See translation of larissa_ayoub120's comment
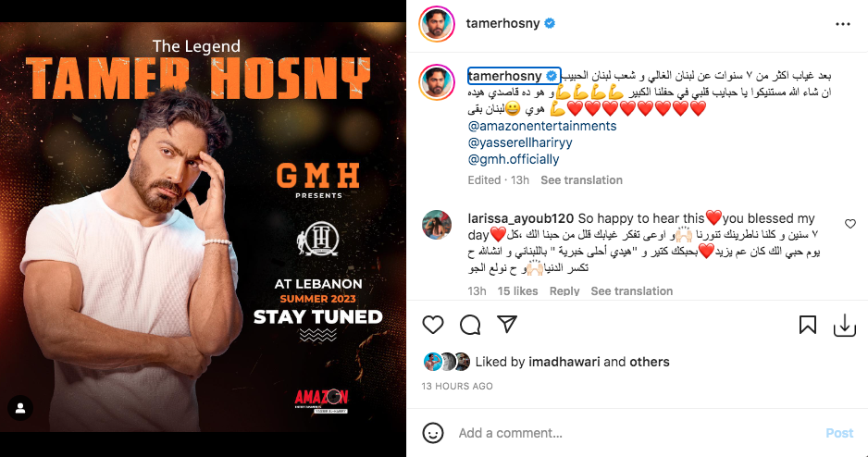 pyautogui.click(x=632, y=291)
